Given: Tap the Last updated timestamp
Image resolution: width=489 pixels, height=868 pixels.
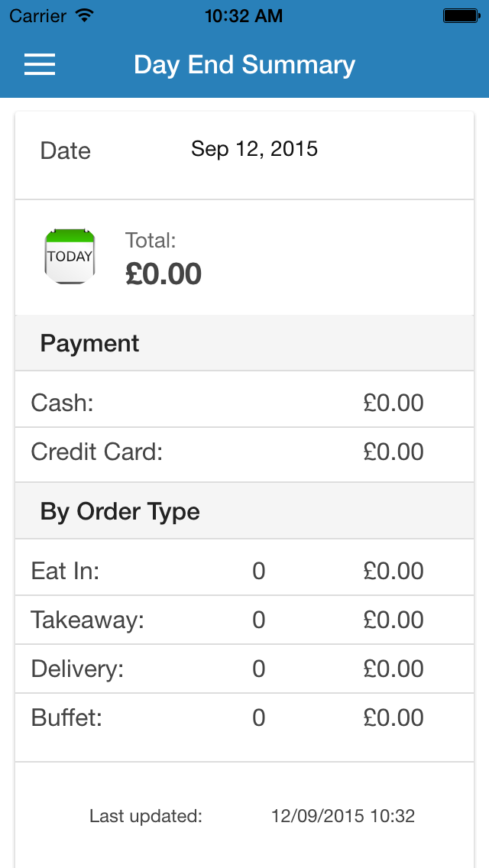Looking at the screenshot, I should tap(342, 816).
